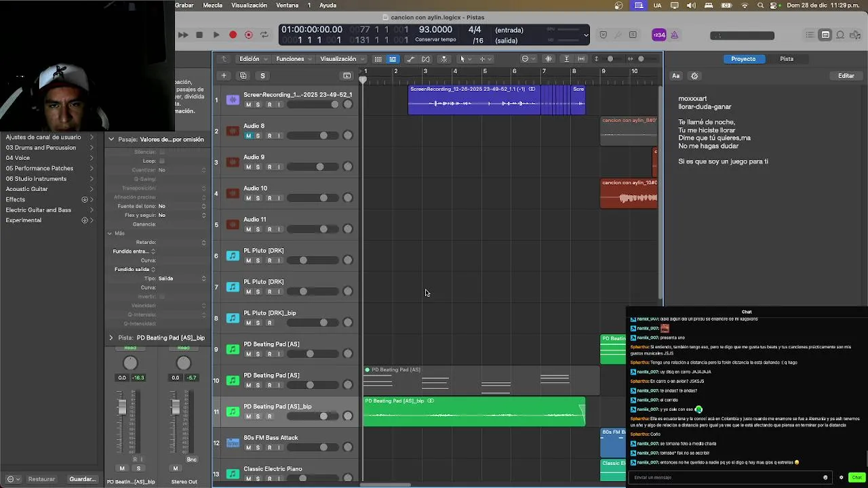Adjust the Audio 11 track volume slider
This screenshot has width=868, height=488.
tap(313, 229)
